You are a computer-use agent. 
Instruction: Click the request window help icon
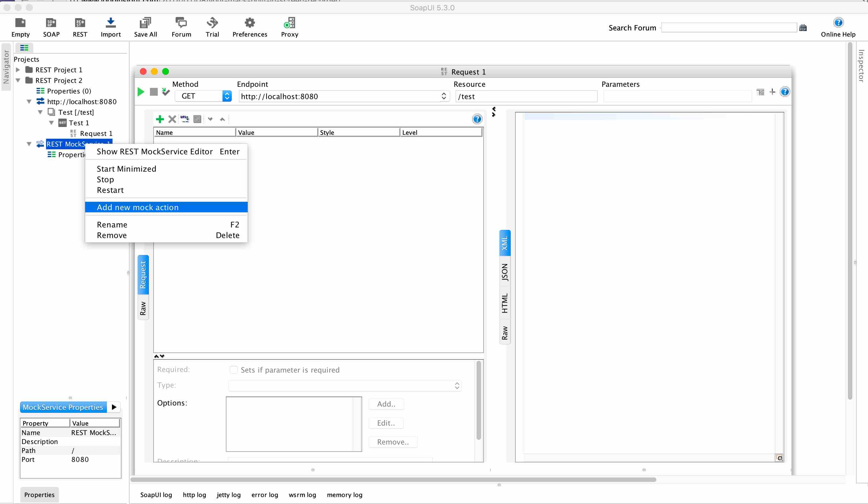tap(785, 92)
